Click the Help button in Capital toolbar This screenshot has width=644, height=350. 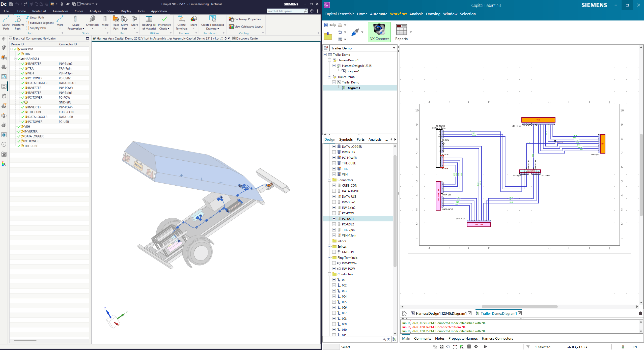330,25
